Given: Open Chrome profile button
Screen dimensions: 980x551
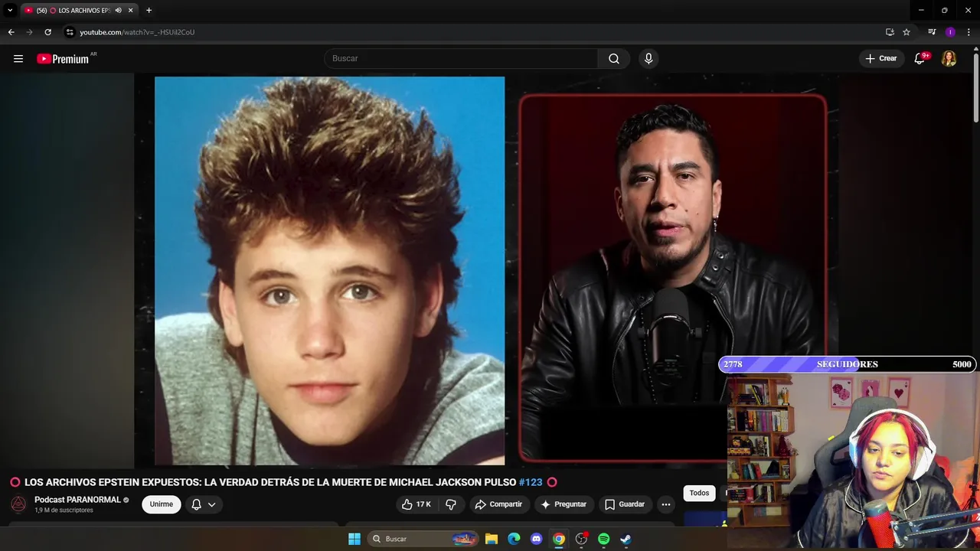Looking at the screenshot, I should (x=950, y=32).
